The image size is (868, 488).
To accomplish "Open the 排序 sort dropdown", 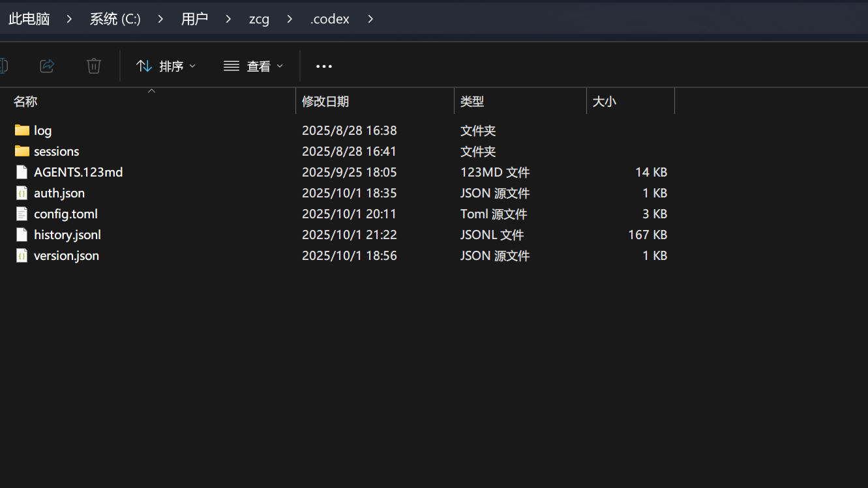I will pyautogui.click(x=166, y=66).
